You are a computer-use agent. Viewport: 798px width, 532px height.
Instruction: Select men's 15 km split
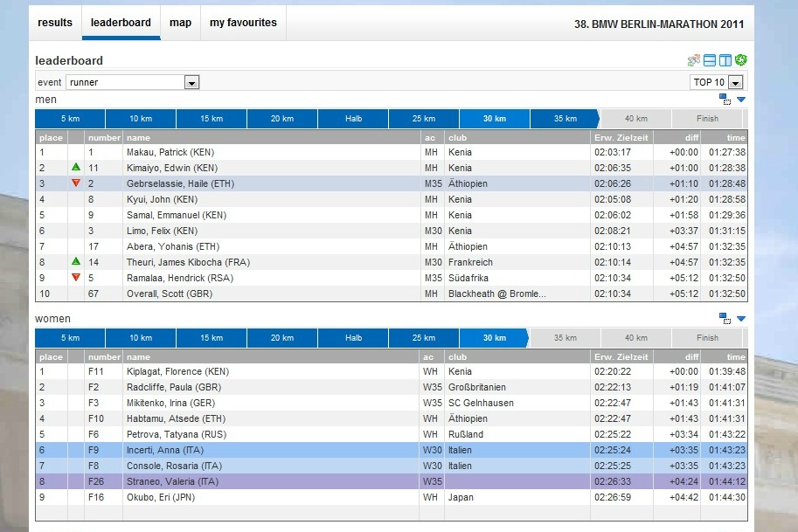pyautogui.click(x=212, y=119)
